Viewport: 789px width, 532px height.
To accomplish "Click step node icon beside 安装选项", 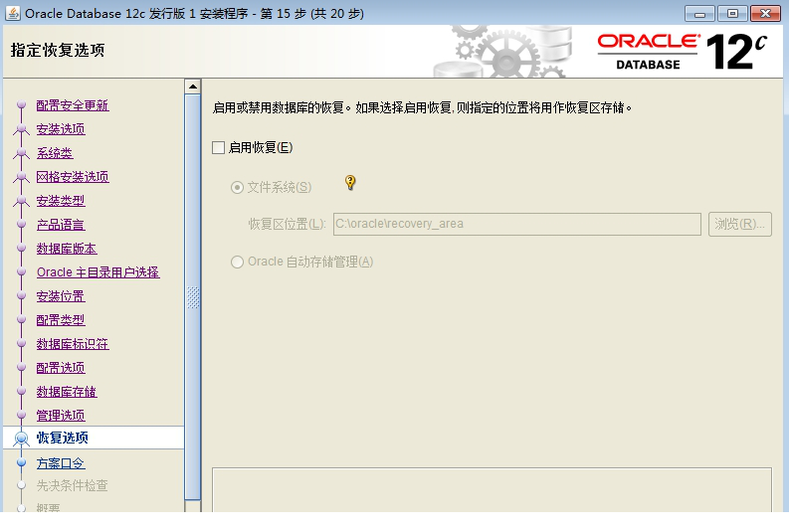I will tap(21, 129).
